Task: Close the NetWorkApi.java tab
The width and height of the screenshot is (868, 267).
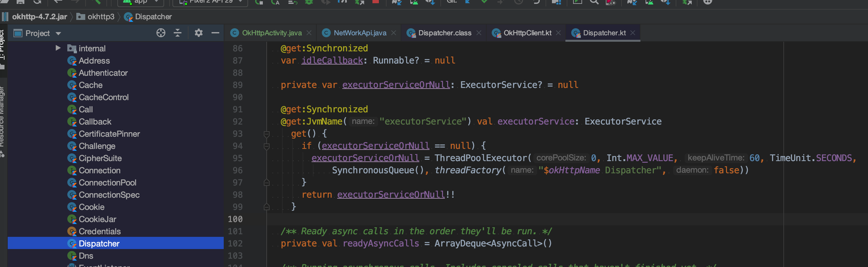Action: click(x=394, y=33)
